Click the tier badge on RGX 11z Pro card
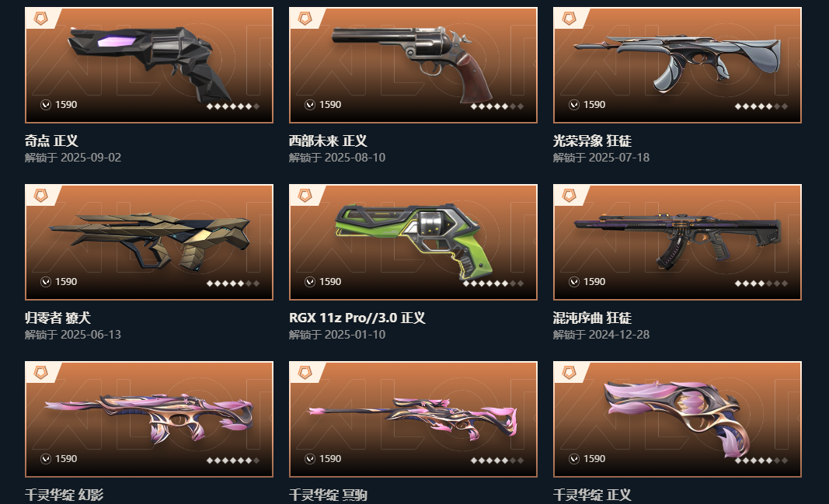829x504 pixels. point(305,196)
